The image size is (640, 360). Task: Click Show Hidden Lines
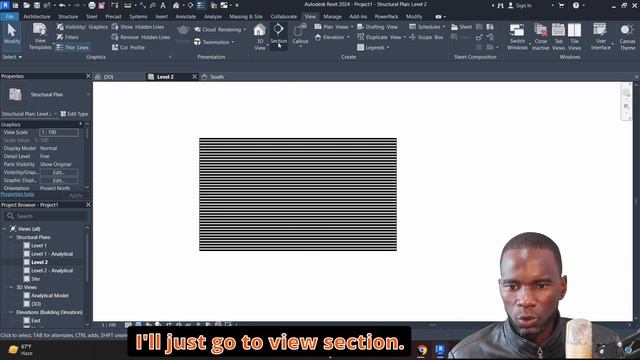(138, 27)
